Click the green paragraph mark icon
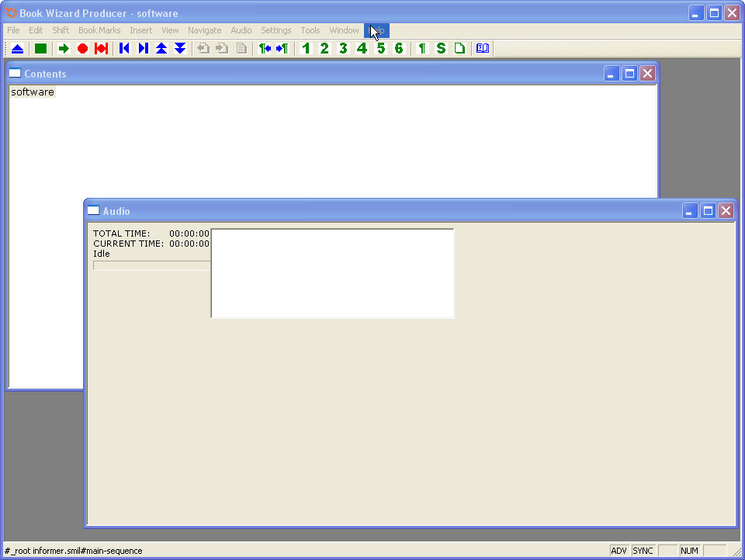This screenshot has height=560, width=745. point(422,48)
